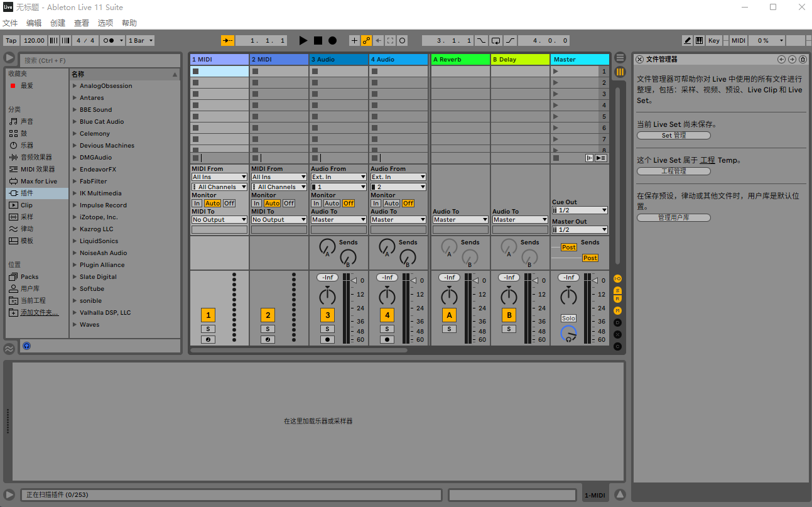Launch Master scene 1
Image resolution: width=812 pixels, height=507 pixels.
coord(555,71)
